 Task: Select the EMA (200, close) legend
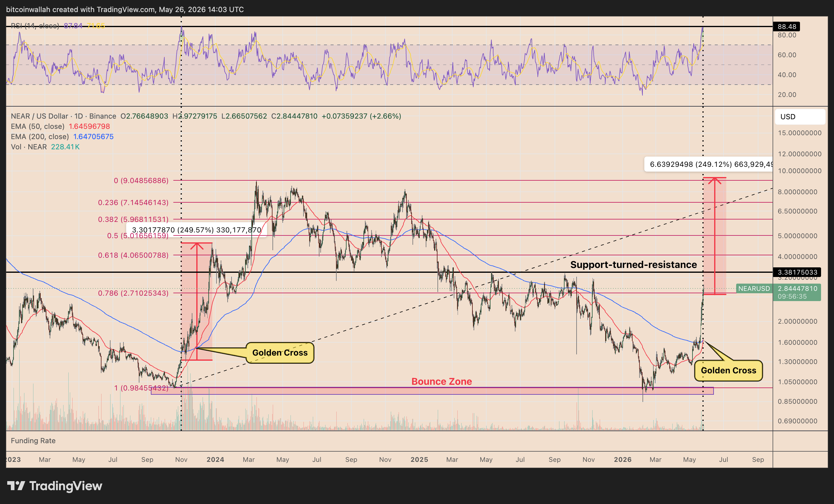click(62, 136)
